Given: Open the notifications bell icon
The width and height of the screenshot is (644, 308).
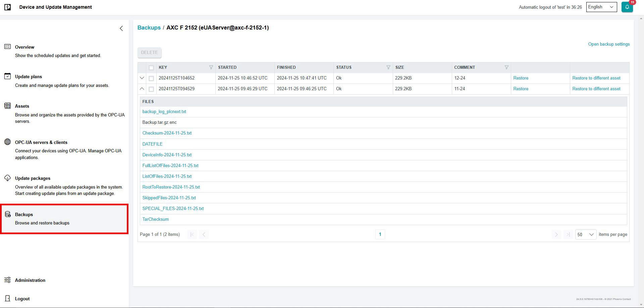Looking at the screenshot, I should [x=627, y=7].
